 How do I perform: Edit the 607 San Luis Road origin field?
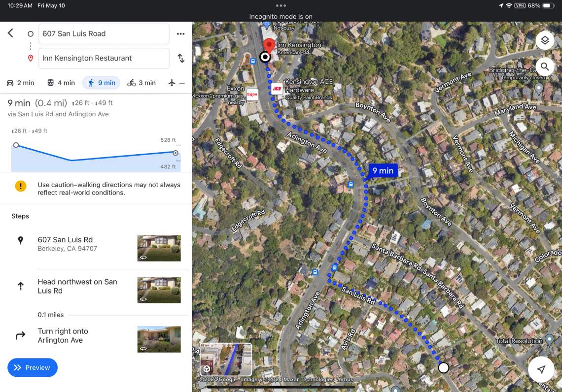point(104,33)
